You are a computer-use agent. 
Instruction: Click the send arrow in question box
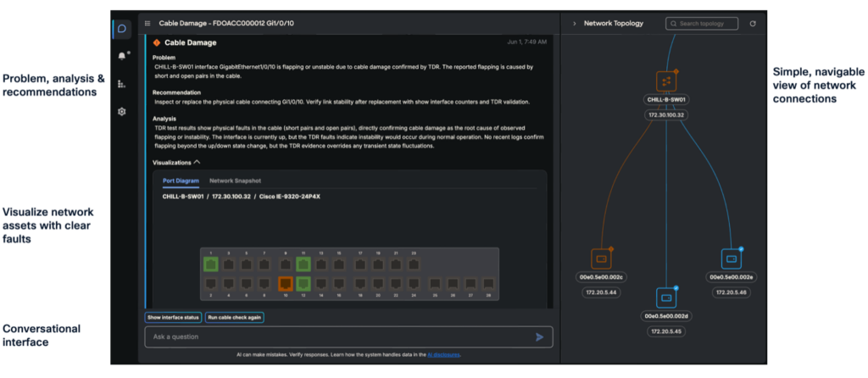click(539, 337)
